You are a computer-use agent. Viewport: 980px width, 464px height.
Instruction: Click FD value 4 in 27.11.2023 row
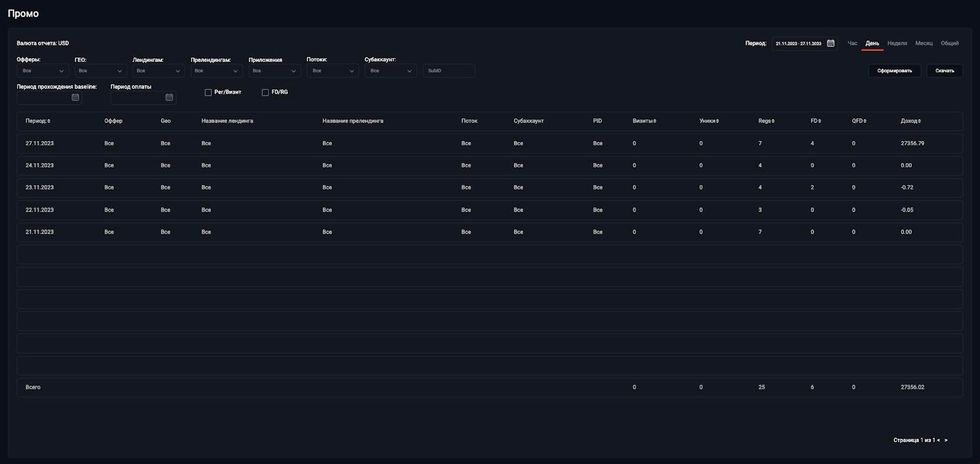(812, 143)
